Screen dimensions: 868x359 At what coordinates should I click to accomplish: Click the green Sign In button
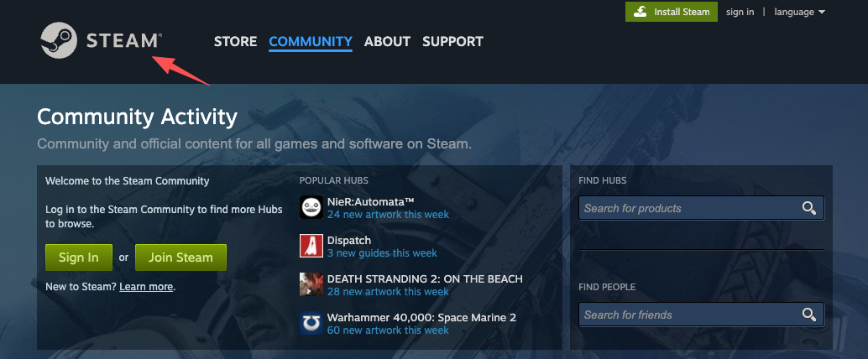tap(79, 258)
